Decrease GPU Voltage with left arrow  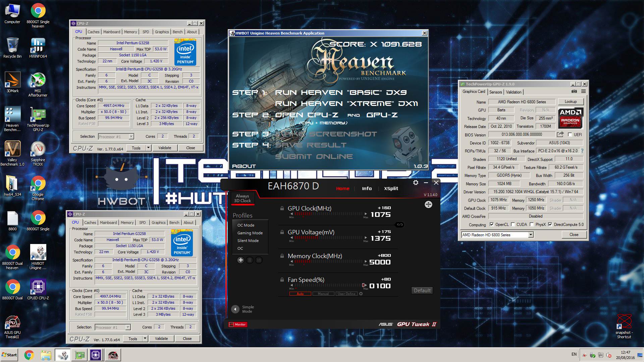[x=291, y=238]
